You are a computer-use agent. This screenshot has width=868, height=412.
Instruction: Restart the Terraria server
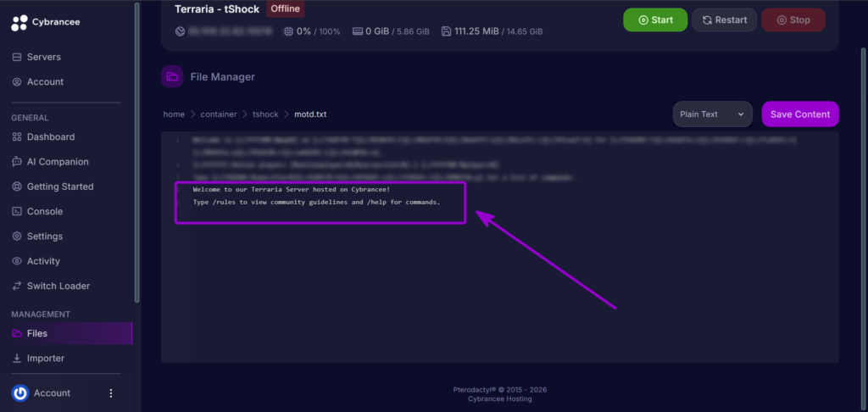724,20
